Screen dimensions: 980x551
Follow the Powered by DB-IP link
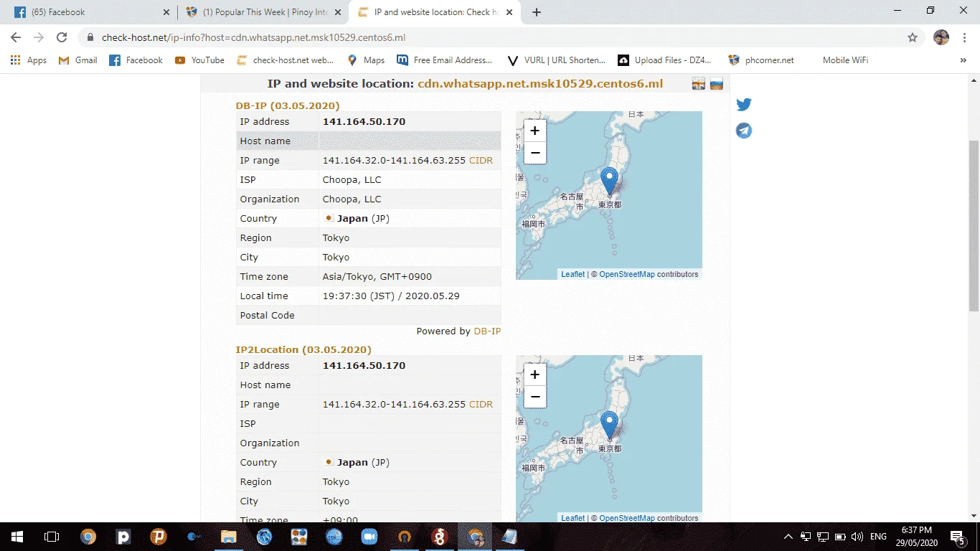click(487, 331)
